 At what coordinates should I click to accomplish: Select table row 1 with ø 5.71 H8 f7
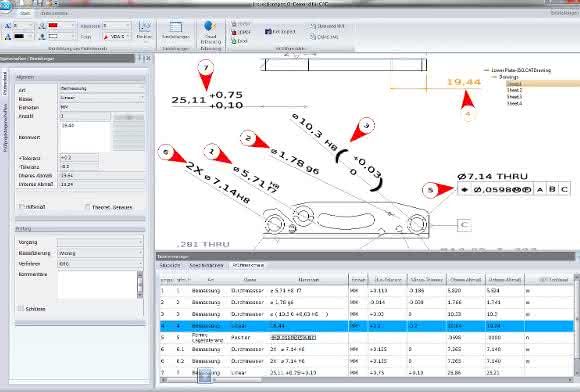[366, 291]
